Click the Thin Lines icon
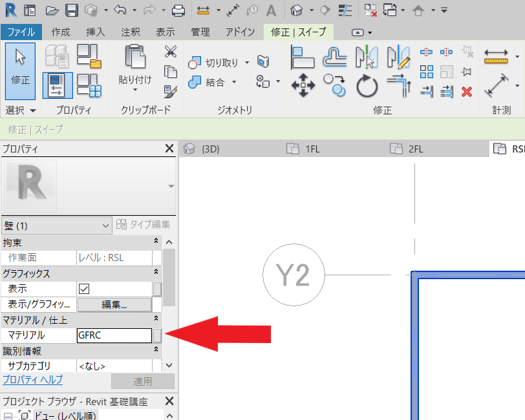The width and height of the screenshot is (525, 420). (x=345, y=11)
